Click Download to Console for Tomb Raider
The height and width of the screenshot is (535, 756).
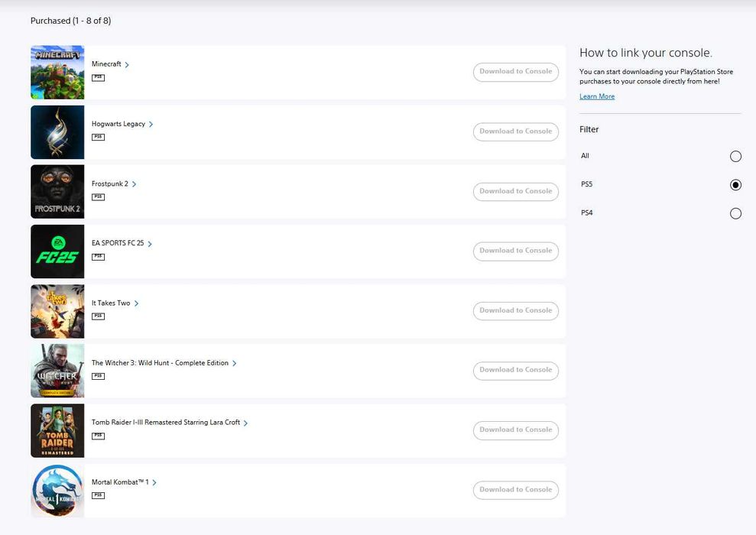coord(516,430)
